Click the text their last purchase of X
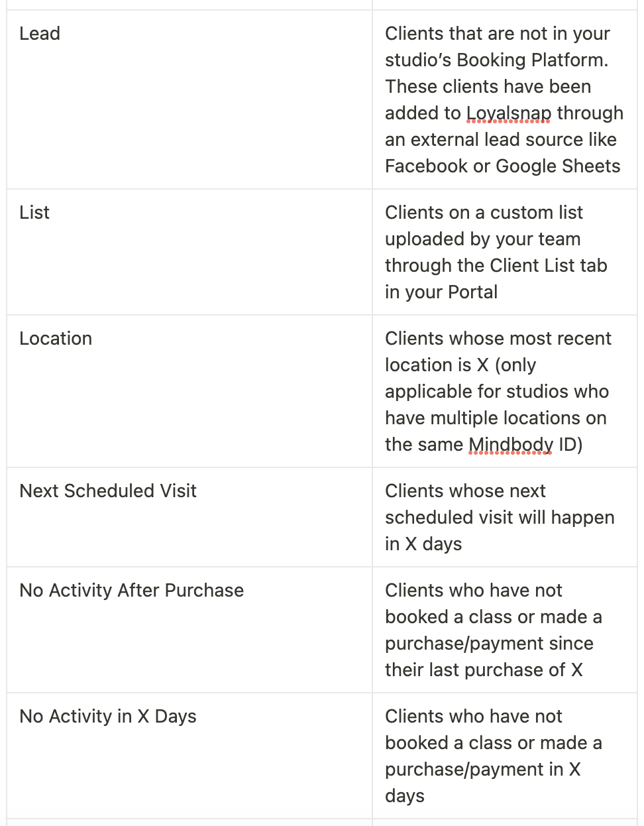 (x=484, y=670)
